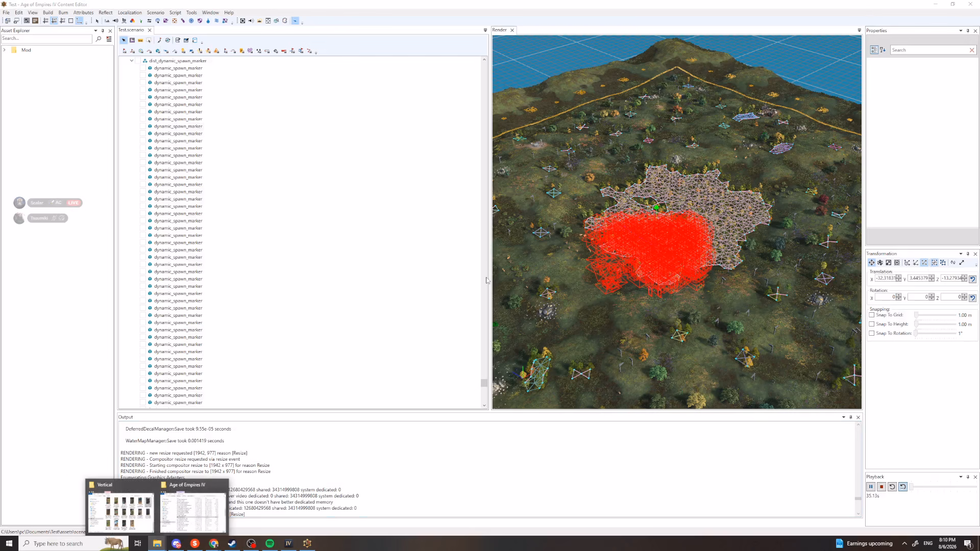
Task: Click the Asset Explorer search magnifier icon
Action: click(x=99, y=39)
